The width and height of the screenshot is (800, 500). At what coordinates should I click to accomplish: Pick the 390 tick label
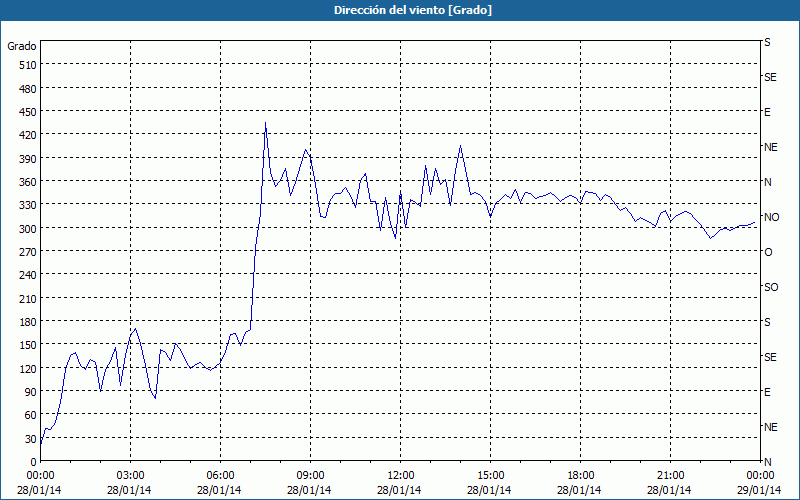[28, 159]
